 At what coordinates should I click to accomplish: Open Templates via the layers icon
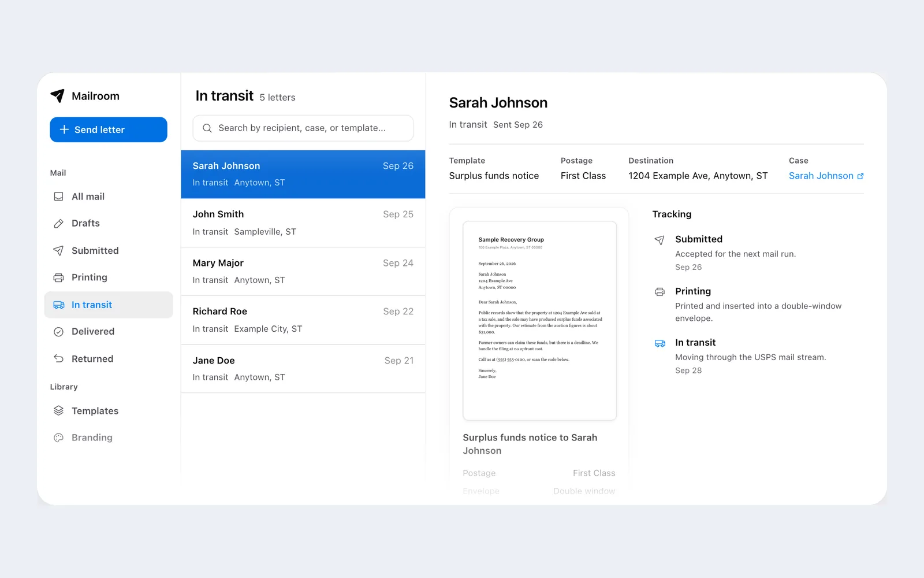(58, 410)
